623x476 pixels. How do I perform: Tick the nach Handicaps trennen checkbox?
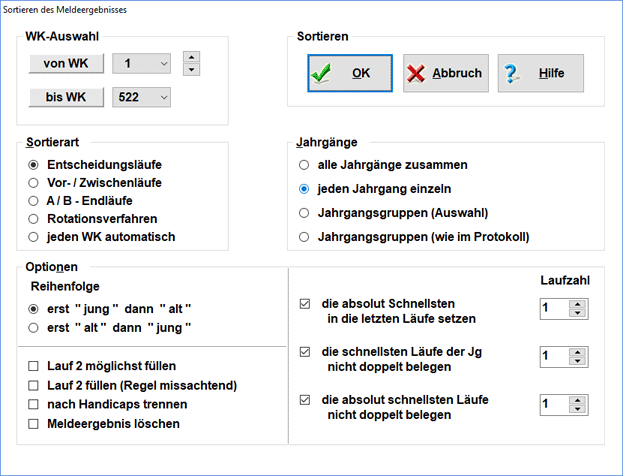[34, 404]
